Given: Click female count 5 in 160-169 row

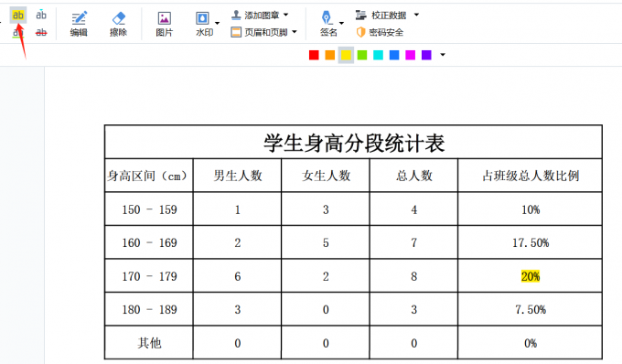Looking at the screenshot, I should (326, 242).
